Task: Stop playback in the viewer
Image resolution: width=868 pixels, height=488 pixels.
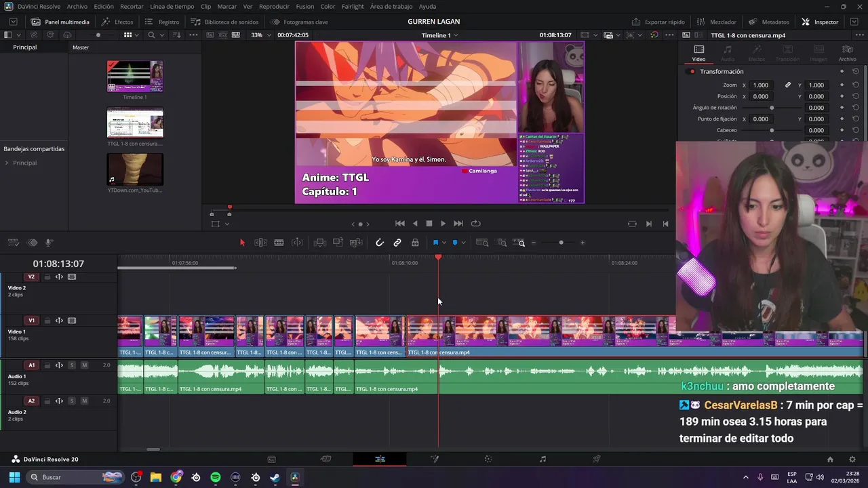Action: 429,224
